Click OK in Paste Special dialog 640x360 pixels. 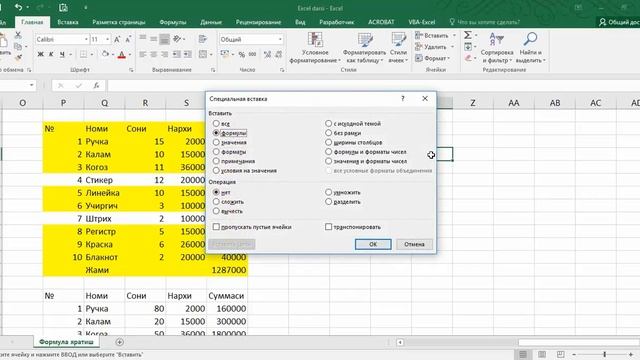pos(373,244)
